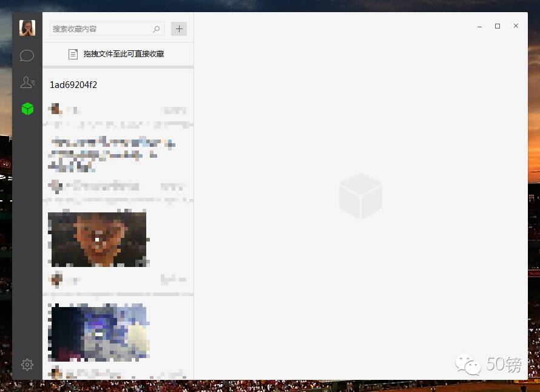The width and height of the screenshot is (540, 392).
Task: Minimize the WeChat window
Action: click(x=479, y=26)
